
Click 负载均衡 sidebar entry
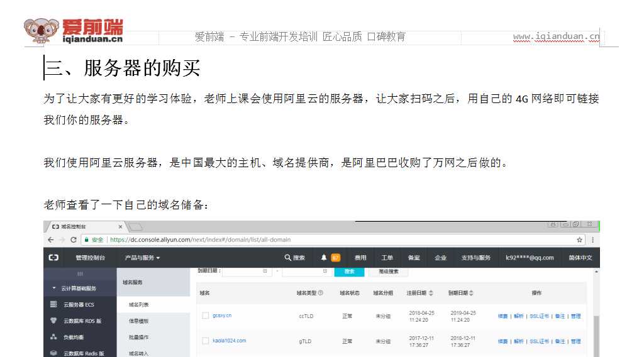tap(74, 338)
